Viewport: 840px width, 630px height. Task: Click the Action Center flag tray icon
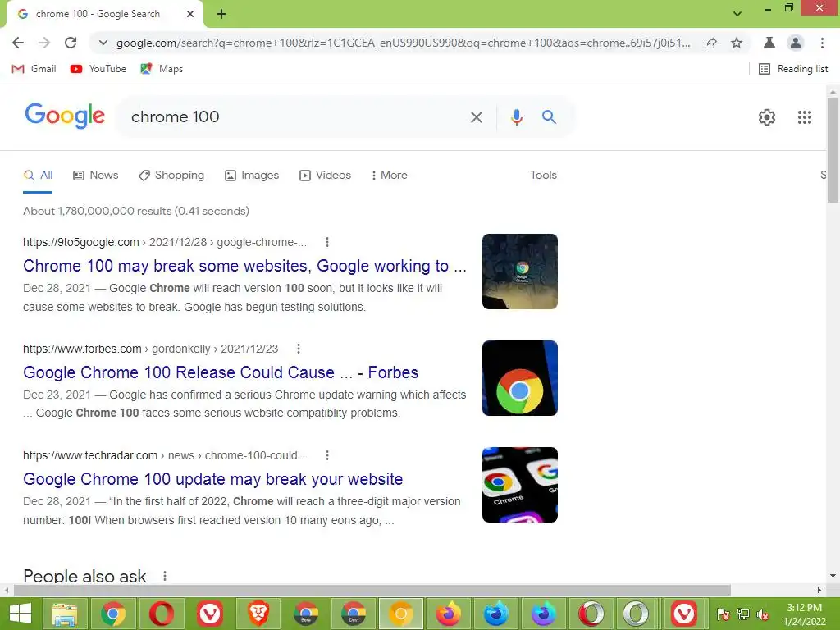tap(724, 614)
